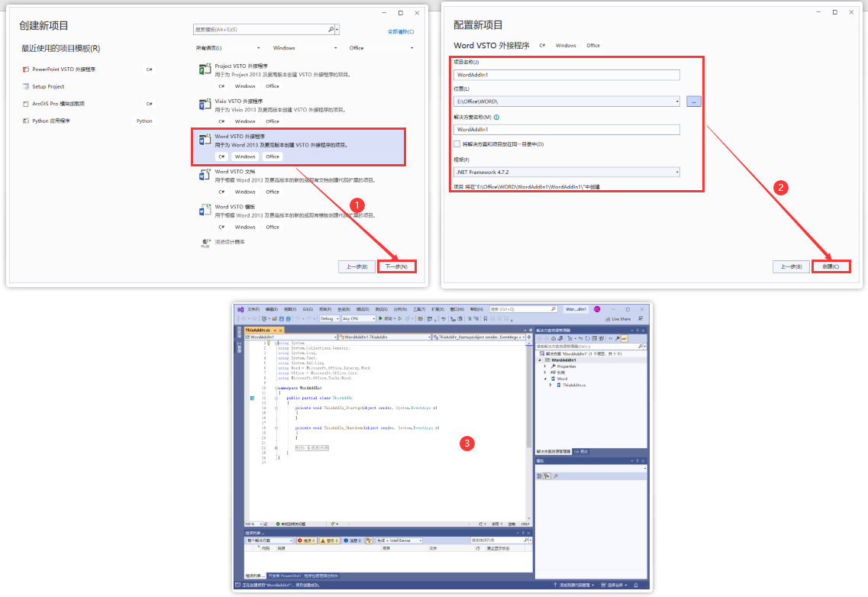Click the 解决方案名称 input field
The width and height of the screenshot is (868, 597).
point(566,130)
